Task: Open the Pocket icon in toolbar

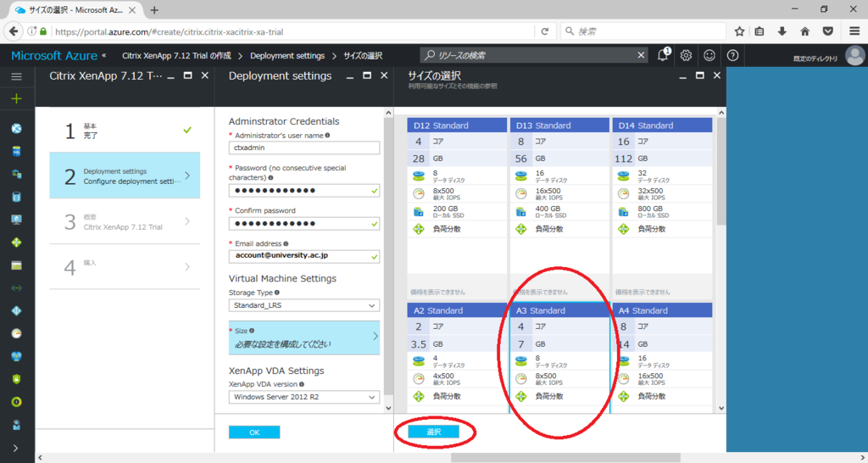Action: [828, 31]
